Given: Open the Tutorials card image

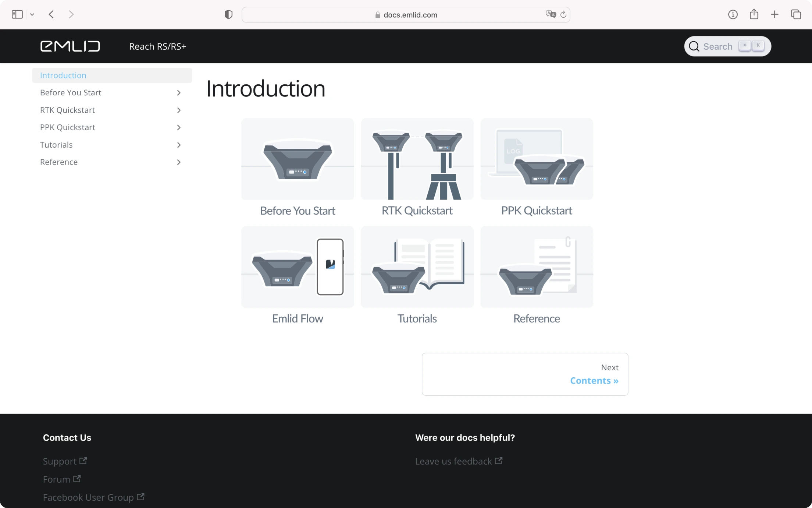Looking at the screenshot, I should [x=417, y=267].
